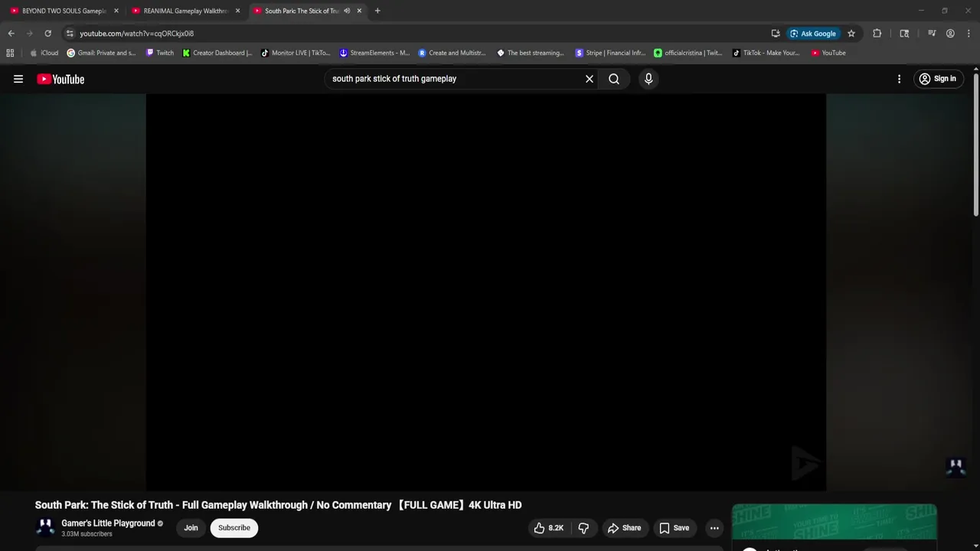Like the video (8.2K)
This screenshot has width=980, height=551.
[549, 528]
